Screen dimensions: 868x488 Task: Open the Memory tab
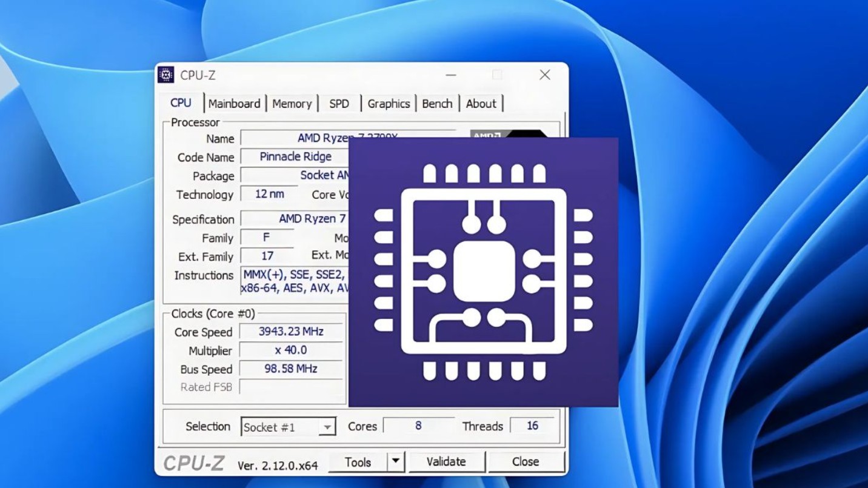point(292,104)
